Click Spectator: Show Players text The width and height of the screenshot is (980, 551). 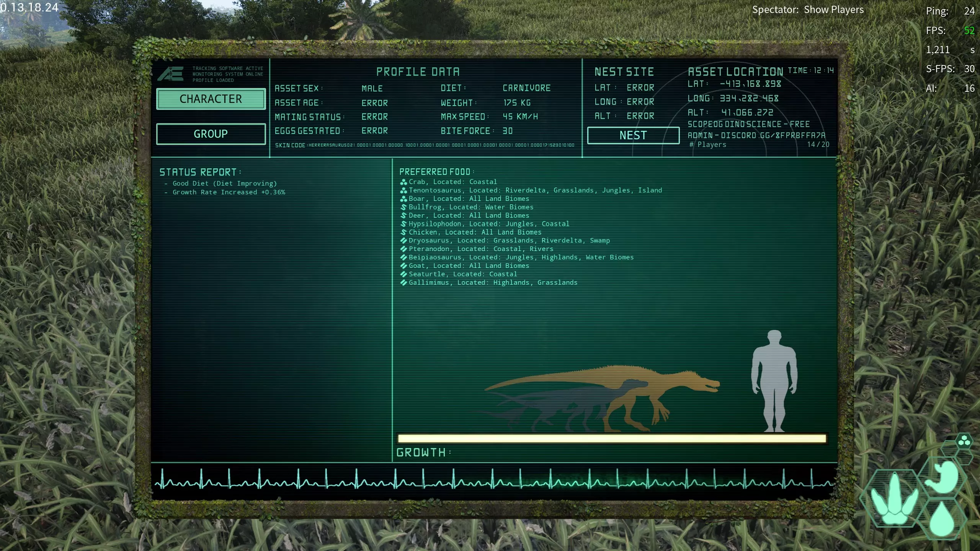pyautogui.click(x=808, y=10)
